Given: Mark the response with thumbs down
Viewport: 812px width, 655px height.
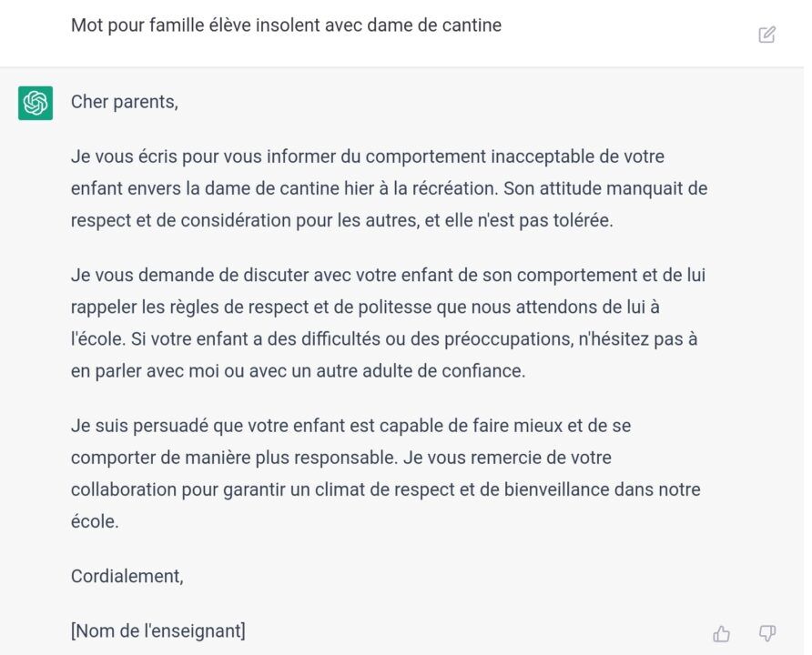Looking at the screenshot, I should 767,633.
